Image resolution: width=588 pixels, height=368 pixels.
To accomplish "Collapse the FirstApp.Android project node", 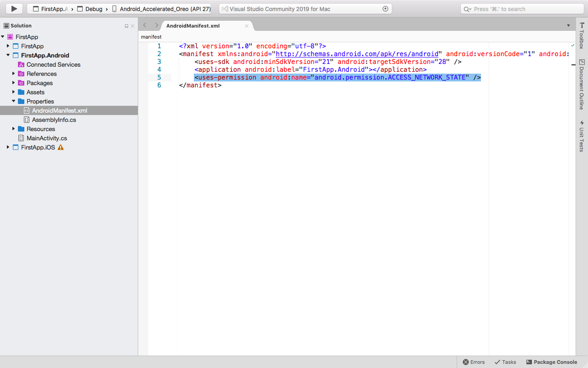I will (x=8, y=55).
